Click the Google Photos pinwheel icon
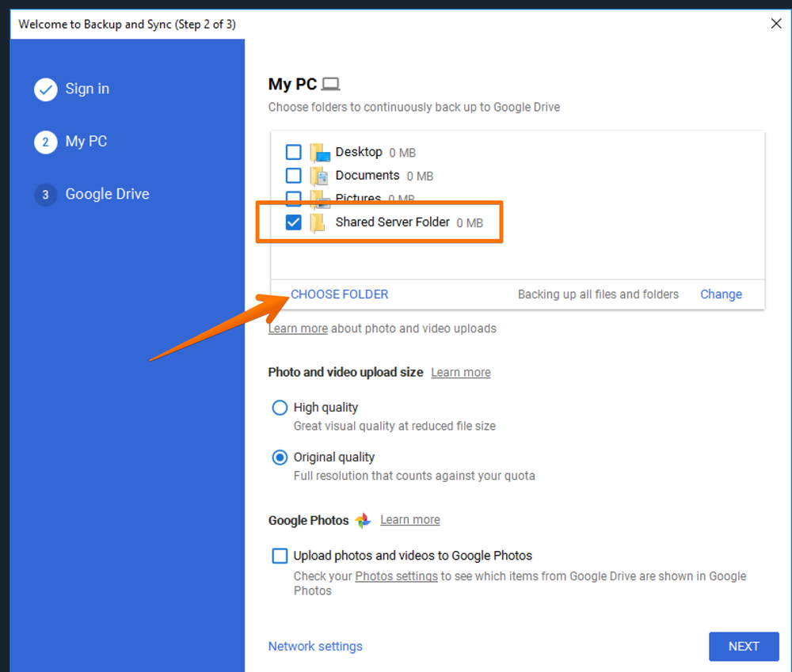This screenshot has width=792, height=672. coord(364,520)
